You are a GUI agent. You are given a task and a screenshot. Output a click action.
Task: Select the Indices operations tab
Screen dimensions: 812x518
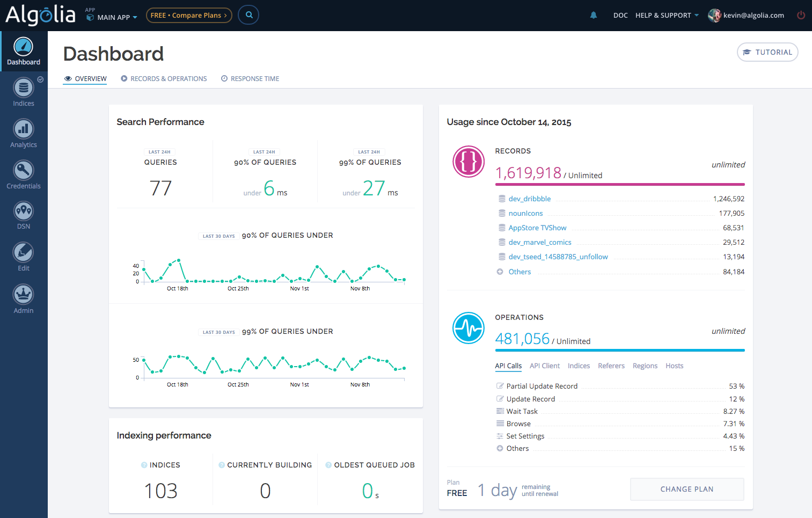(x=579, y=366)
